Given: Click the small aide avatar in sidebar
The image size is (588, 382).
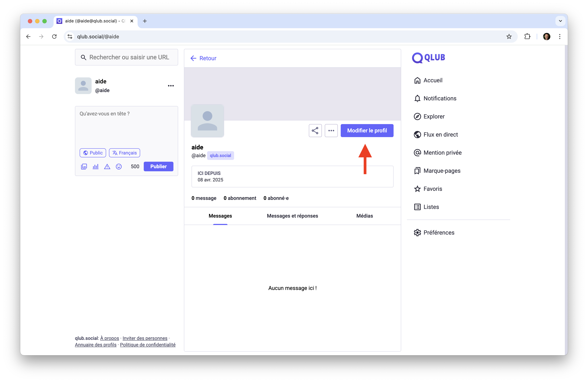Looking at the screenshot, I should tap(83, 86).
